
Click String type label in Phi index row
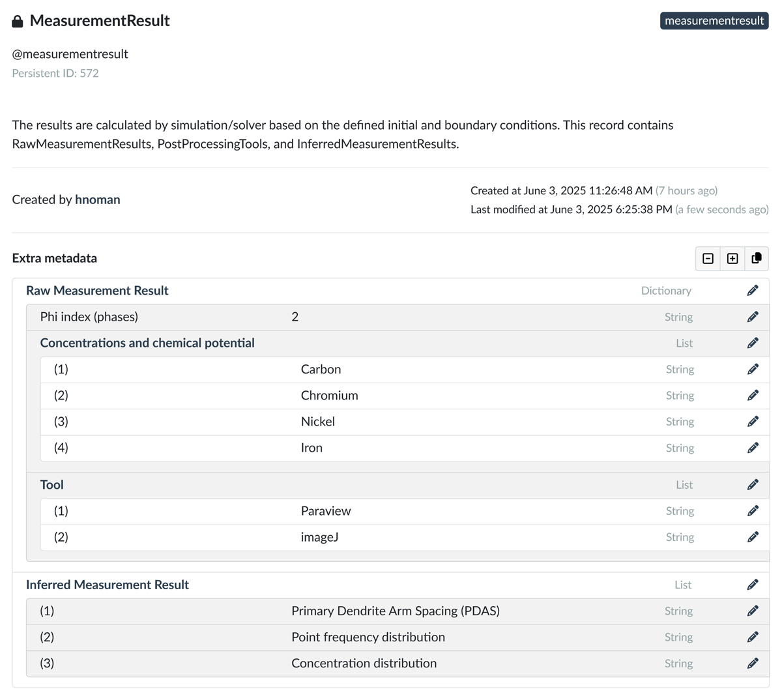pyautogui.click(x=678, y=317)
